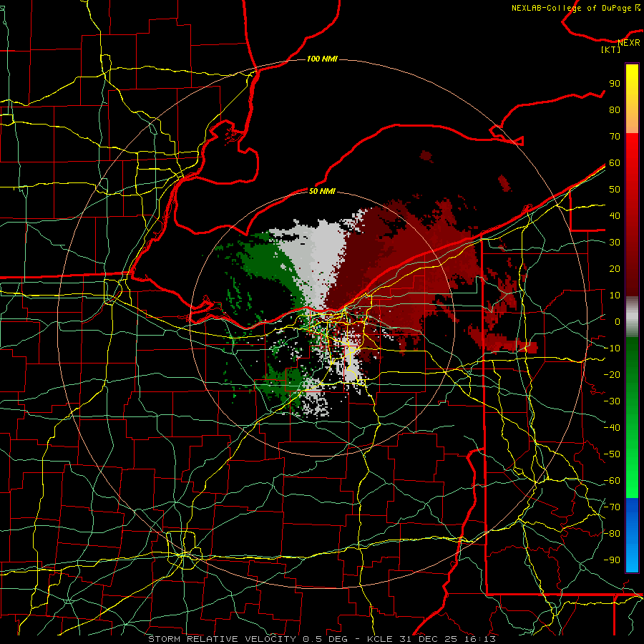Click the -70 value on the velocity scale
This screenshot has width=644, height=644.
[612, 507]
